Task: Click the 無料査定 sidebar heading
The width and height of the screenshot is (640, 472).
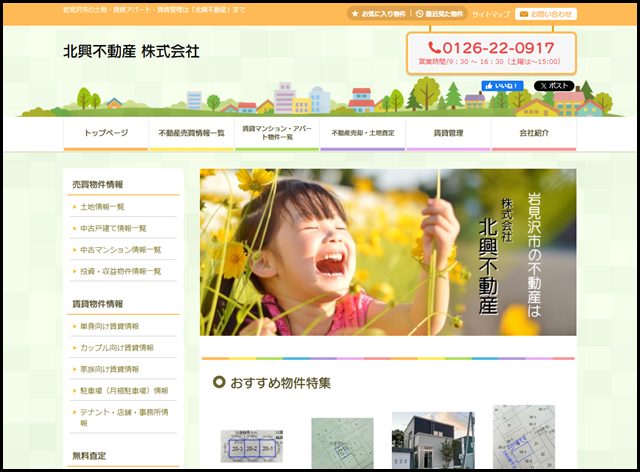Action: pyautogui.click(x=89, y=456)
